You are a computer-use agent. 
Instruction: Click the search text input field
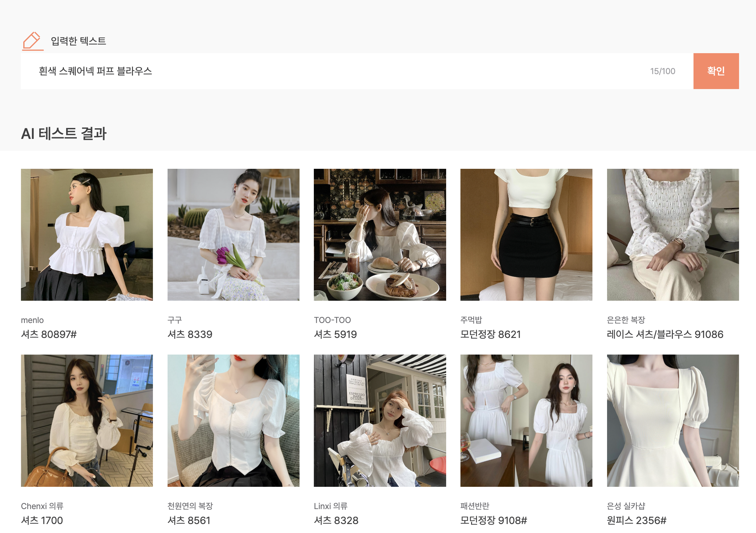point(332,71)
